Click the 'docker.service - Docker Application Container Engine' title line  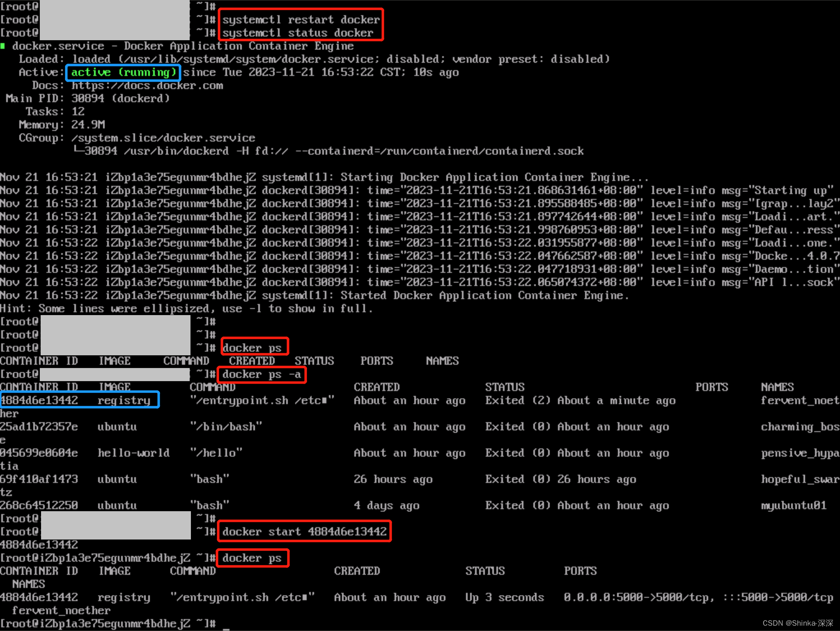pos(183,46)
